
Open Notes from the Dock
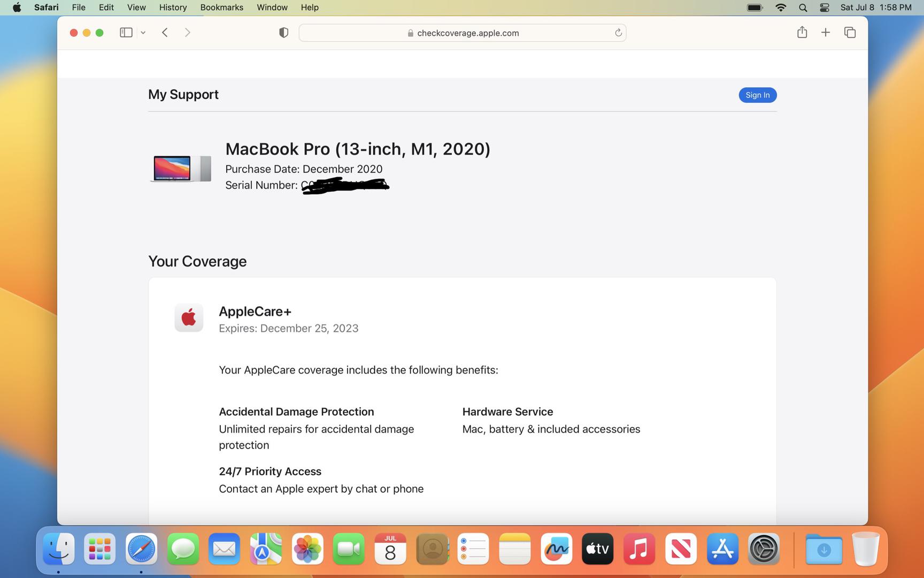pos(515,549)
